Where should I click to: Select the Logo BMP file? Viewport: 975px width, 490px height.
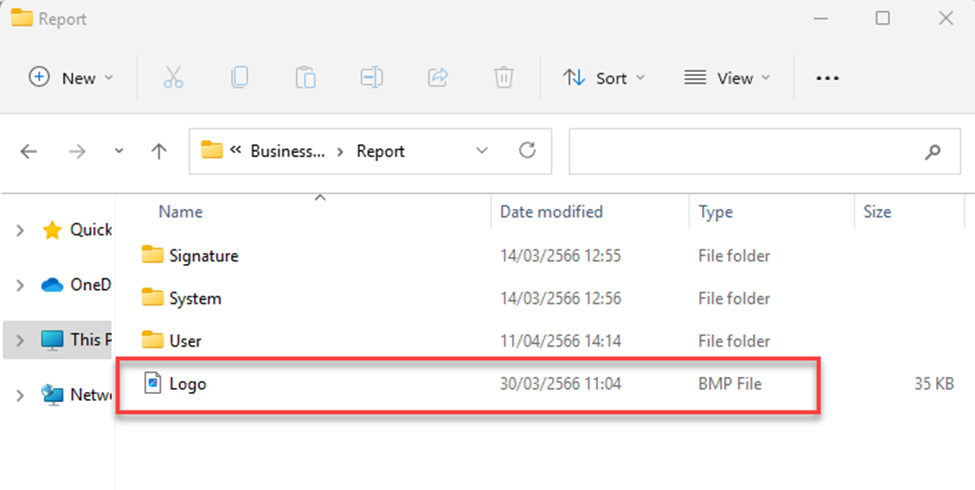pos(188,383)
